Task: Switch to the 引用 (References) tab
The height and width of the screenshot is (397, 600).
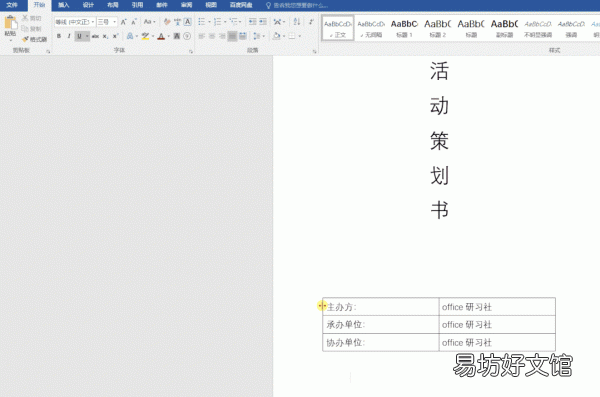Action: (x=137, y=5)
